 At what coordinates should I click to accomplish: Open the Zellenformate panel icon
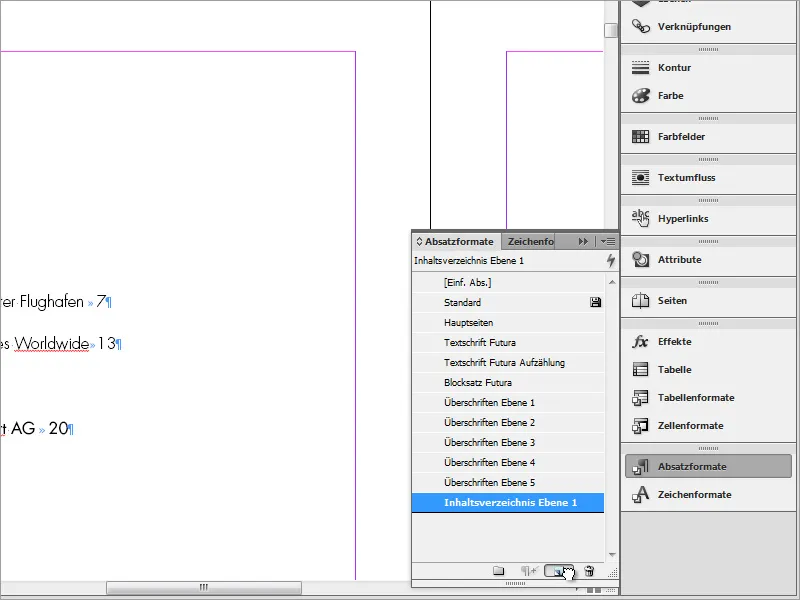coord(641,426)
